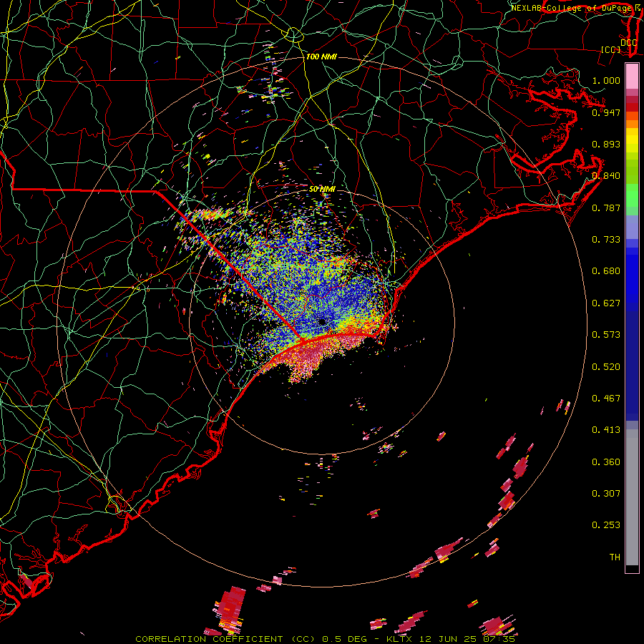Click the 0.520 color scale value
The image size is (644, 644).
pyautogui.click(x=606, y=366)
